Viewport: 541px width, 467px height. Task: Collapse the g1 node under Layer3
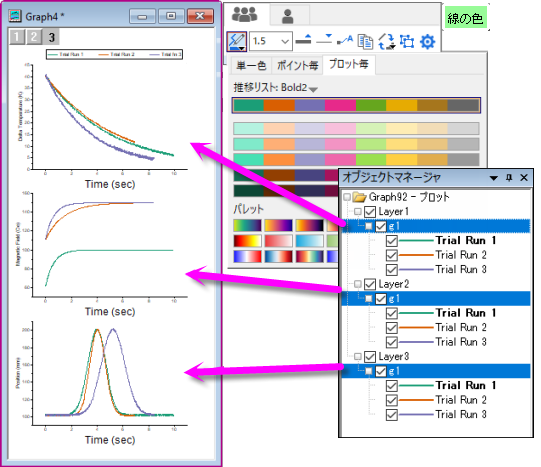click(x=369, y=371)
